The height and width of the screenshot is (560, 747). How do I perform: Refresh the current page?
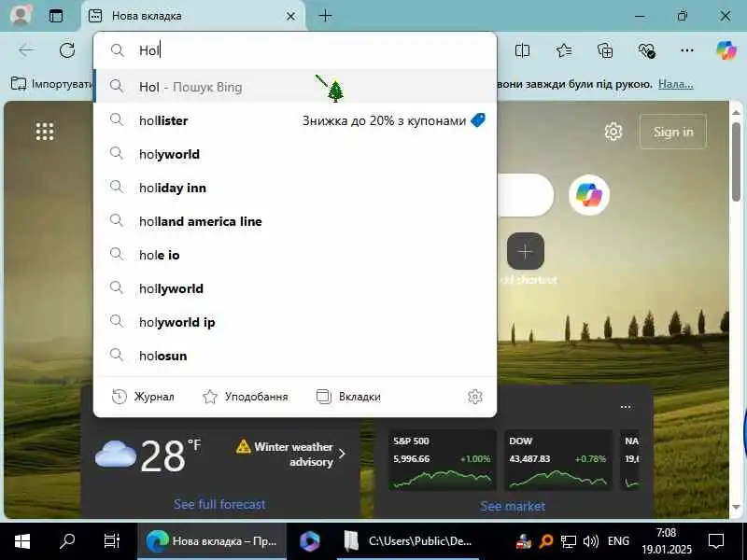click(x=67, y=50)
